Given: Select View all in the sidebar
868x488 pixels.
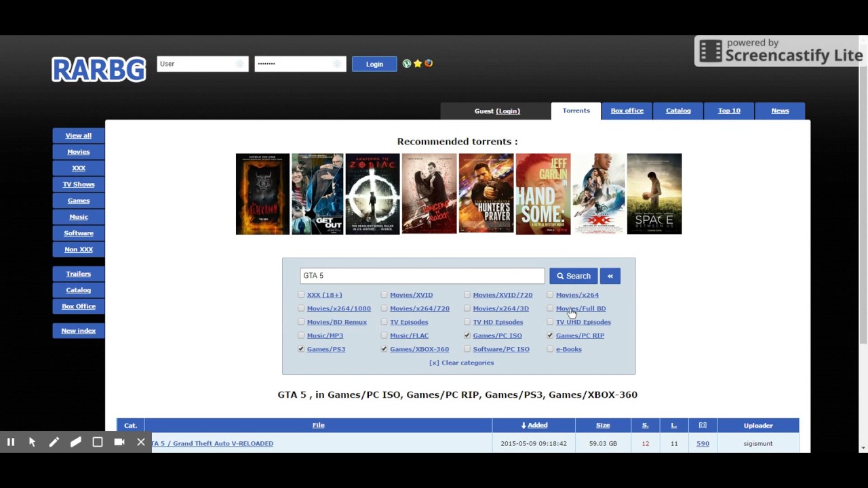Looking at the screenshot, I should 79,136.
